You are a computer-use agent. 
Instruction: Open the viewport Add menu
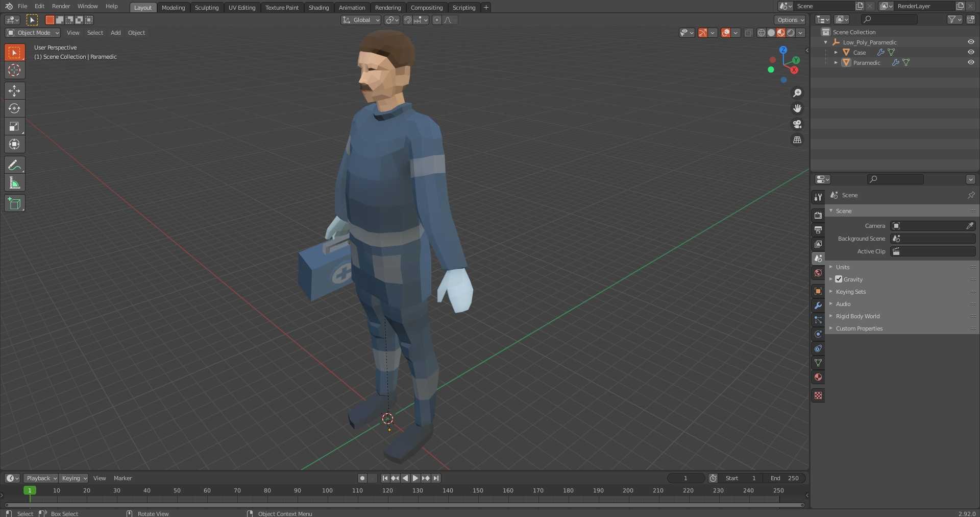[x=116, y=33]
